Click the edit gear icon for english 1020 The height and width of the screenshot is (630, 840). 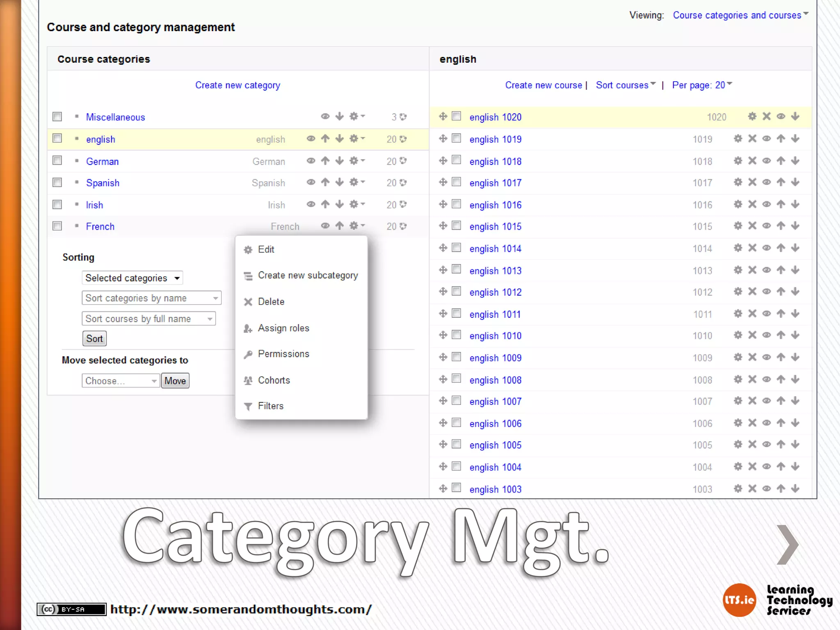(x=752, y=116)
